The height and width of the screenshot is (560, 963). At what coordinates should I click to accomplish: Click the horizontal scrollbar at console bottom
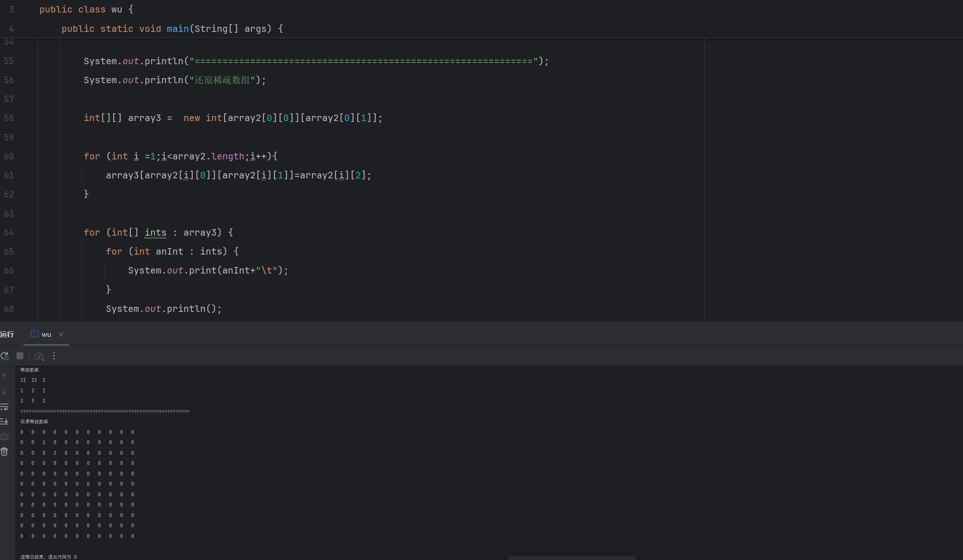click(572, 558)
